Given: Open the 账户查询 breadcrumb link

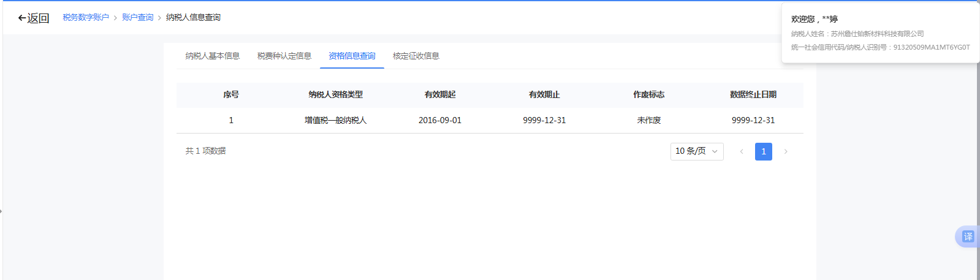Looking at the screenshot, I should pos(138,18).
